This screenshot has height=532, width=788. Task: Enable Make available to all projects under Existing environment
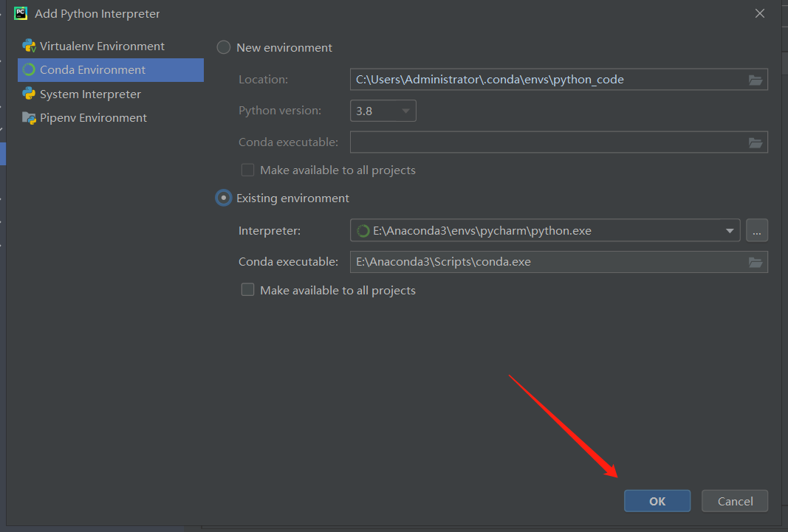[x=247, y=289]
